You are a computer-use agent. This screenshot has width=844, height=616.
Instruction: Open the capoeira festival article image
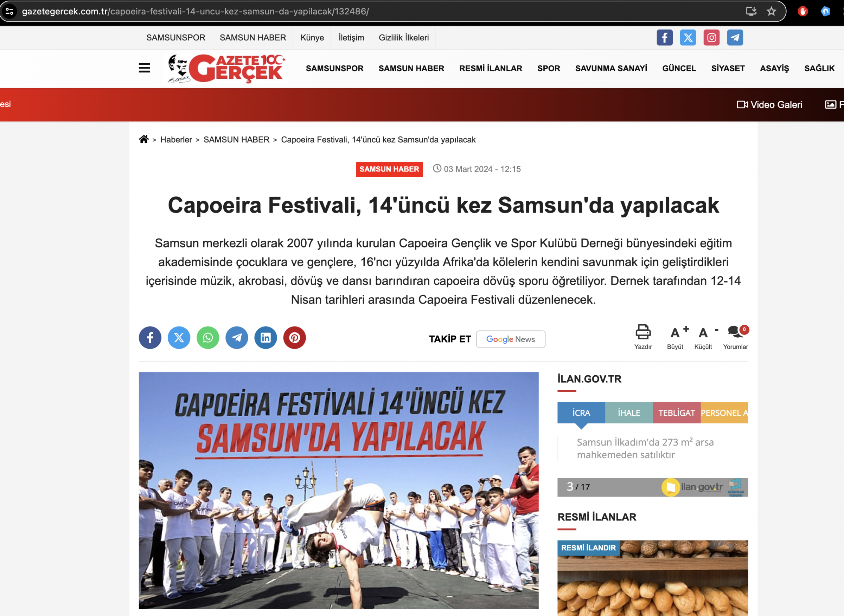point(338,491)
